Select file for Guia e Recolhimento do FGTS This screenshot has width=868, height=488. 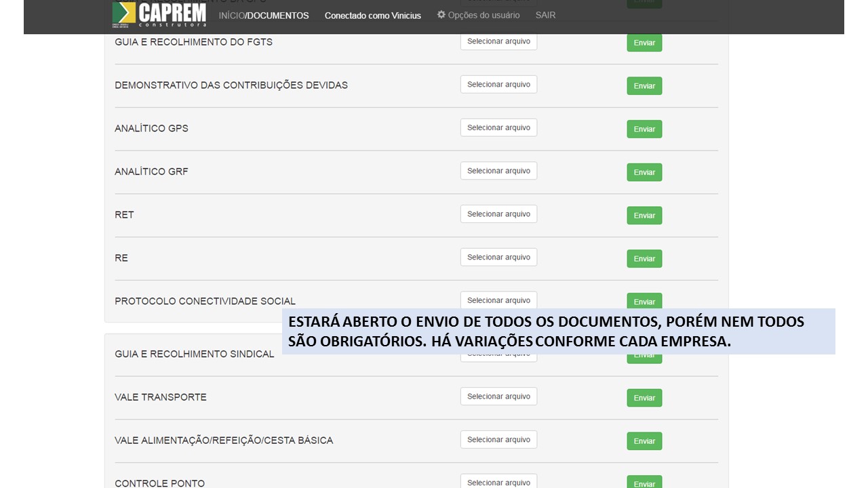tap(498, 41)
